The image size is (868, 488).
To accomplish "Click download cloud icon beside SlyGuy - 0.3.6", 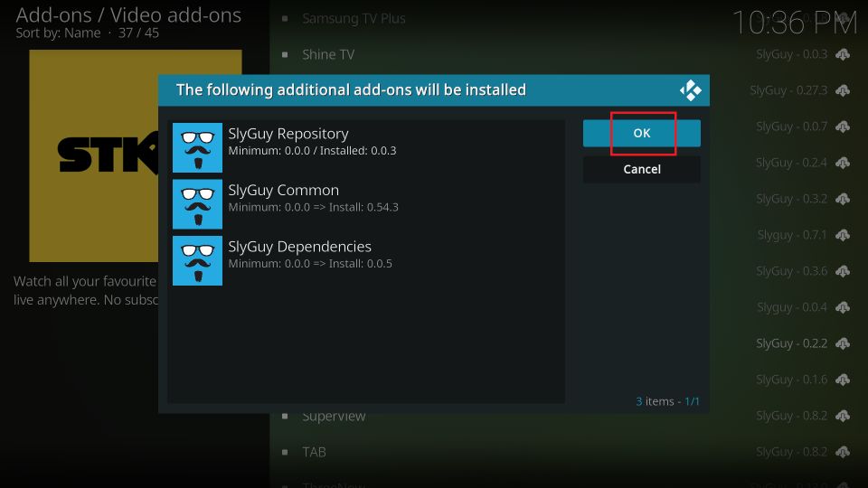I will 843,271.
